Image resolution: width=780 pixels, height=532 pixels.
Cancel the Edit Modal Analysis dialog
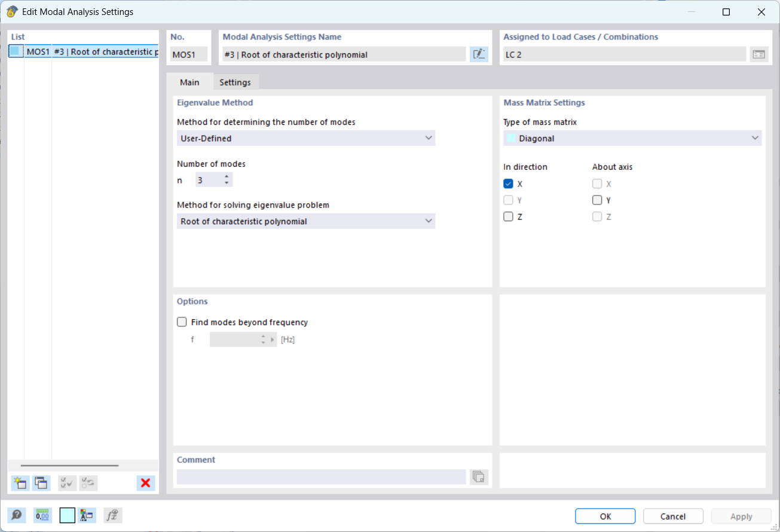(673, 516)
